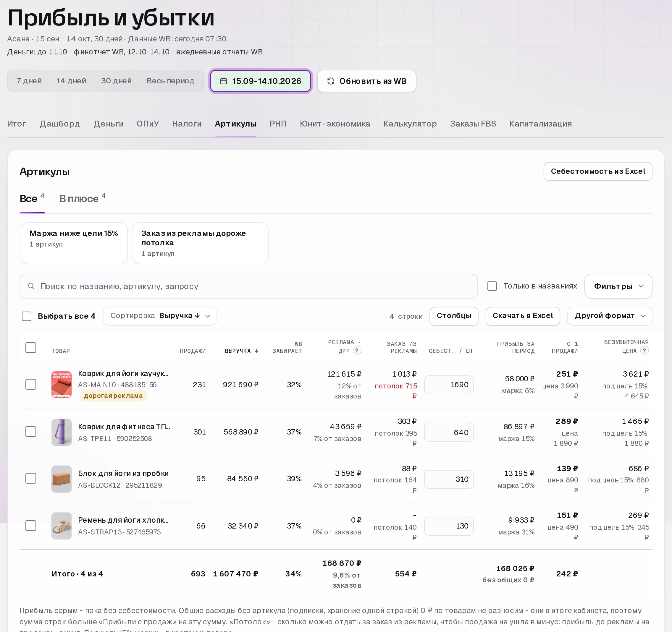Open the 15.09-14.10.2026 date picker
Screen dimensions: 672x632
260,81
